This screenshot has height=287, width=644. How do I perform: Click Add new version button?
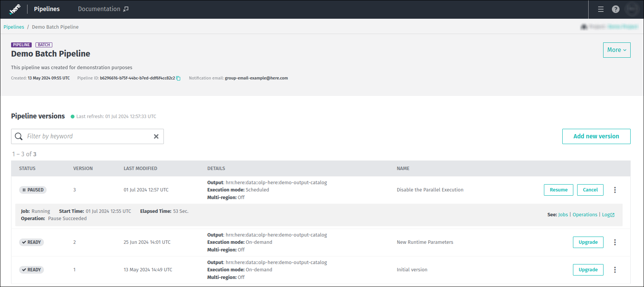coord(596,136)
